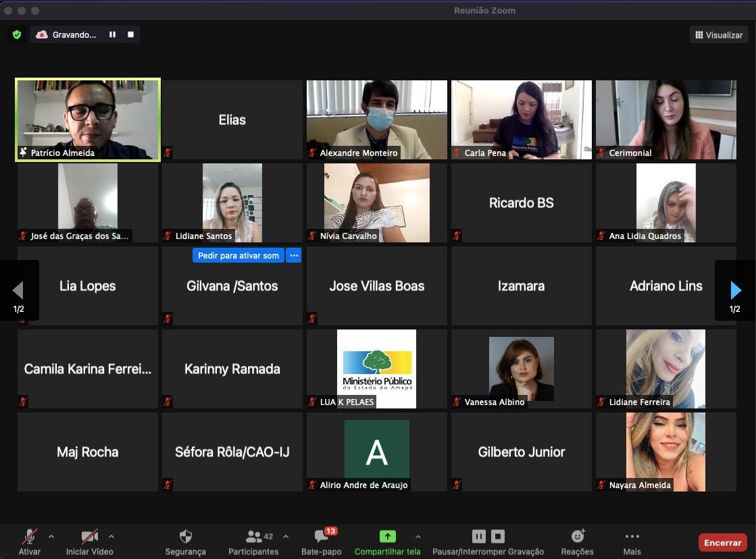Screen dimensions: 756x559
Task: Click the green encryption shield icon
Action: point(17,34)
